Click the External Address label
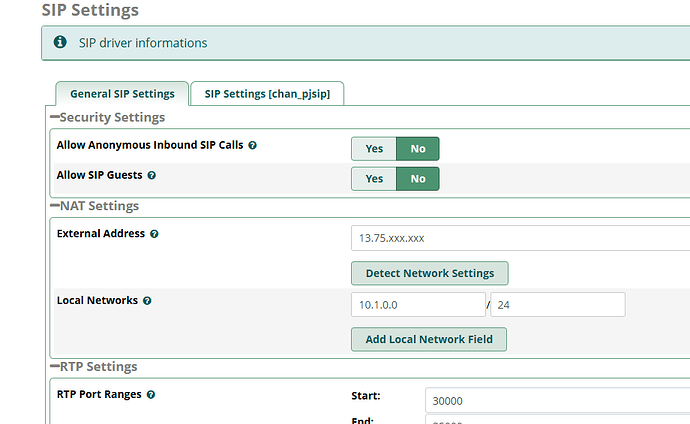This screenshot has height=424, width=690. pos(101,234)
